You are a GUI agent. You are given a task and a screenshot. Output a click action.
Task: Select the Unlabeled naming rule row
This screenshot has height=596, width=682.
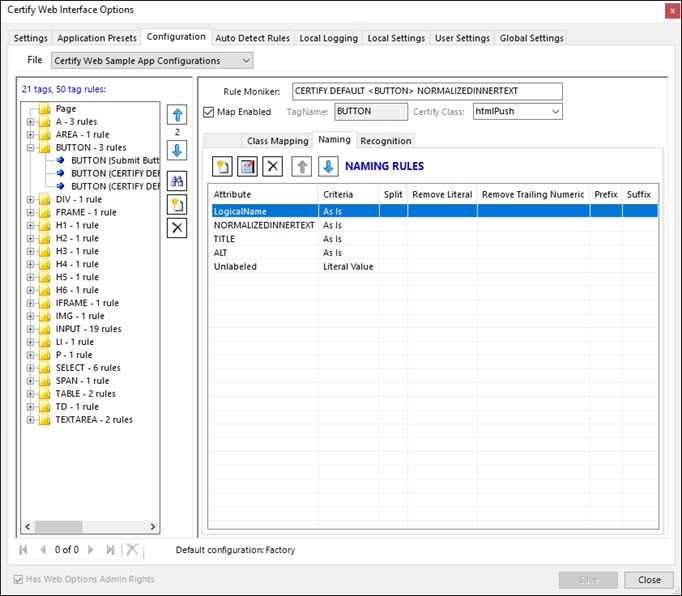(435, 267)
